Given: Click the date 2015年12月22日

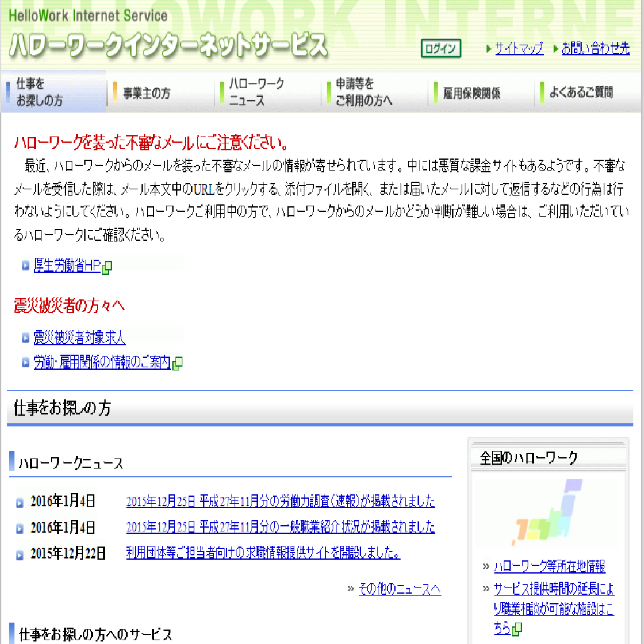Looking at the screenshot, I should (x=68, y=553).
